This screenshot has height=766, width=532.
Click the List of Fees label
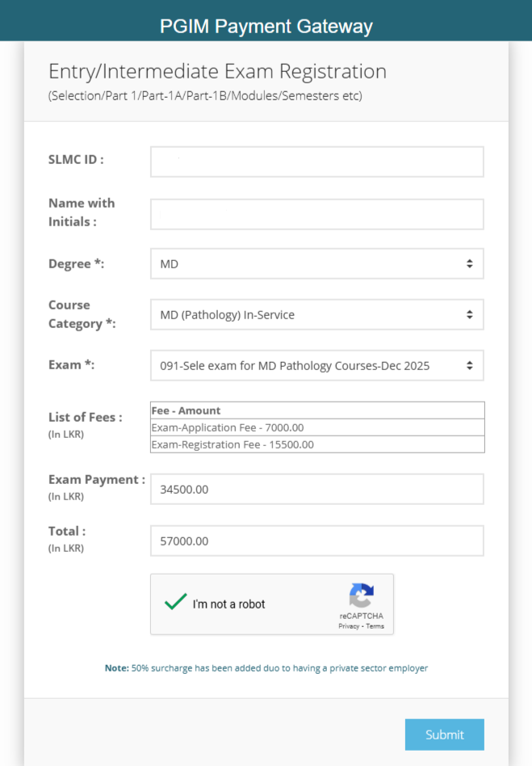point(85,417)
